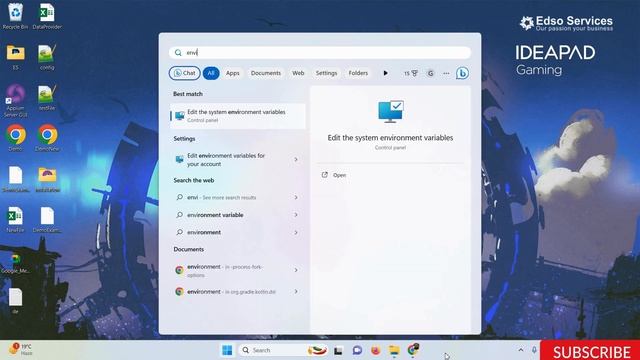Click the microphone icon in system tray
This screenshot has height=360, width=640.
point(534,350)
